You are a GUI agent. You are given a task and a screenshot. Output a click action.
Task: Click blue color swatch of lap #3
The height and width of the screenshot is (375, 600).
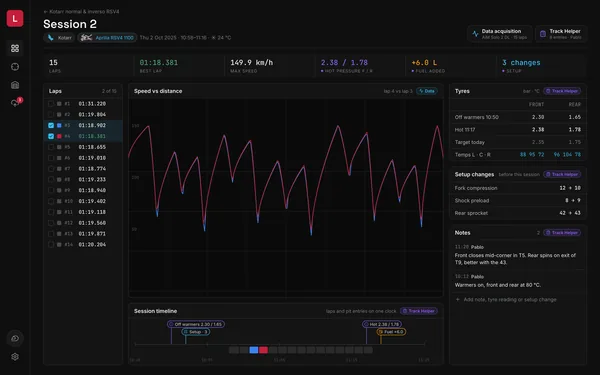pos(59,125)
